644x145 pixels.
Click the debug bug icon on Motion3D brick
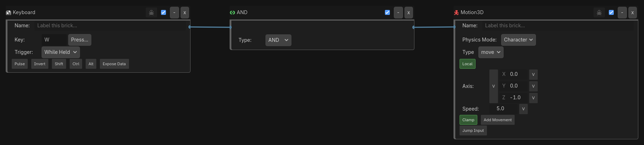[x=599, y=12]
